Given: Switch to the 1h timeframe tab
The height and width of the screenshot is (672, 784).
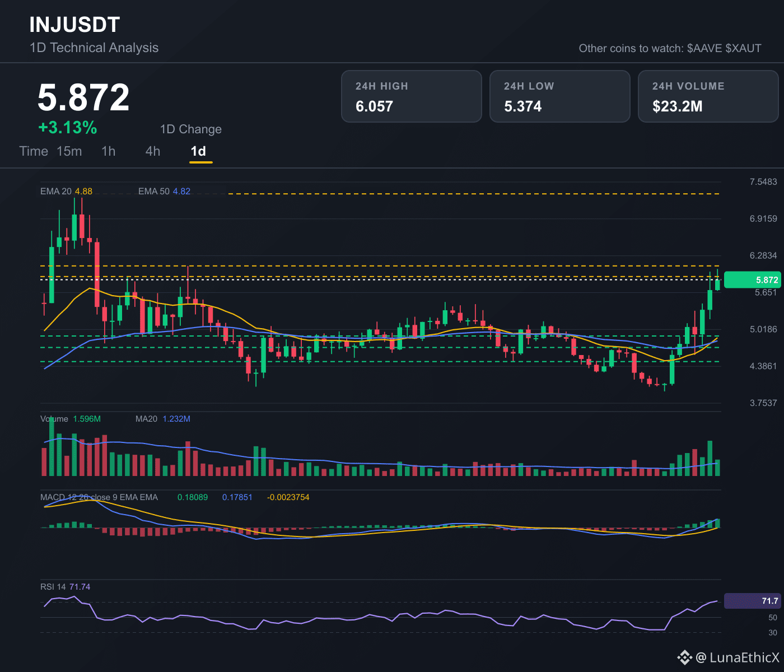Looking at the screenshot, I should [x=109, y=151].
